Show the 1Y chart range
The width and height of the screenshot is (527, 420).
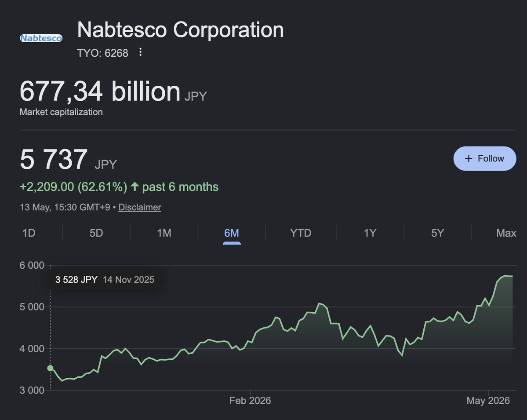tap(370, 233)
